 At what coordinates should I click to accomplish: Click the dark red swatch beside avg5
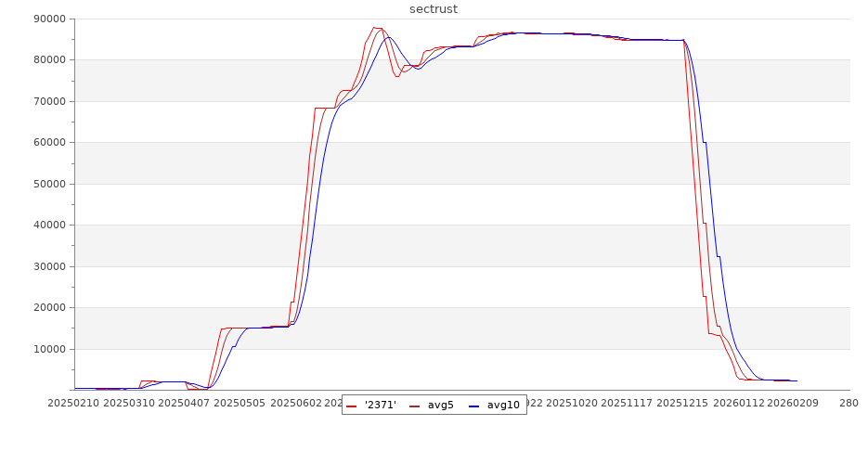414,406
